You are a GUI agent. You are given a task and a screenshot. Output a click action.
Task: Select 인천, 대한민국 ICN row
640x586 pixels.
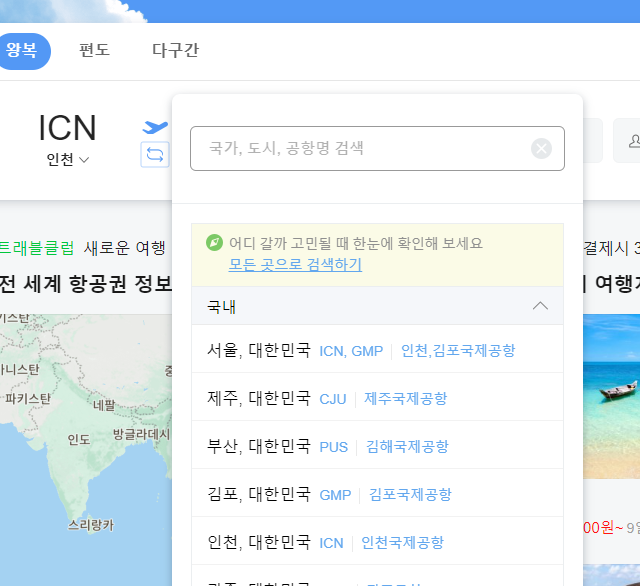click(x=378, y=542)
